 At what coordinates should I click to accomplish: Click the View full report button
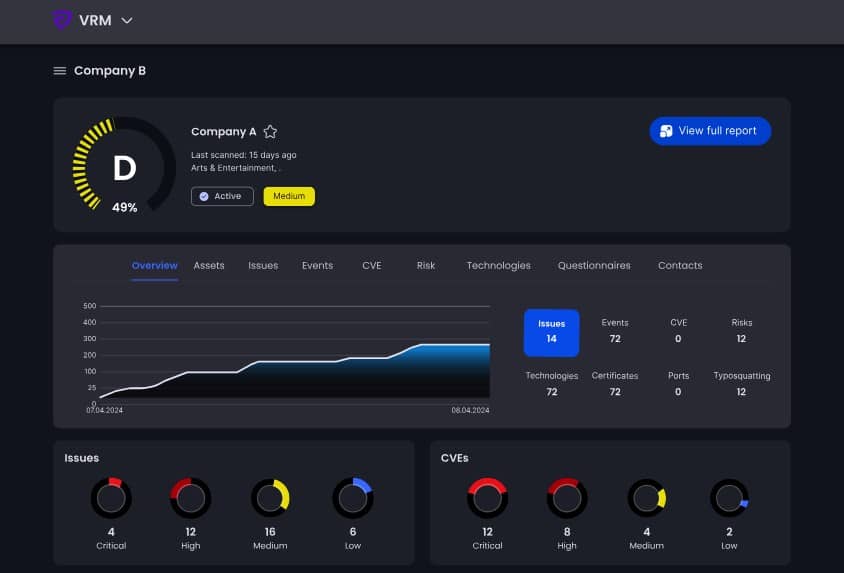(x=710, y=131)
